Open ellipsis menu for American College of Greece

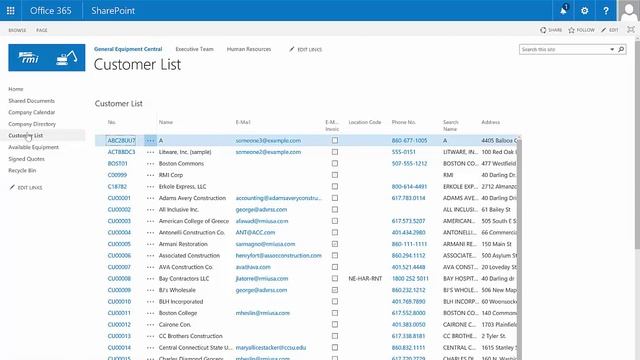point(150,221)
